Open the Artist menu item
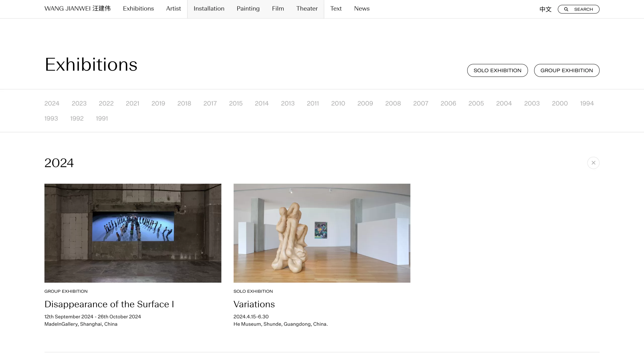 click(x=173, y=9)
